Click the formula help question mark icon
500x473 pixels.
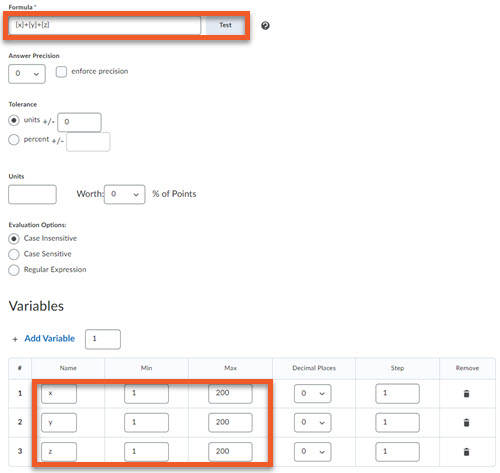(x=265, y=26)
